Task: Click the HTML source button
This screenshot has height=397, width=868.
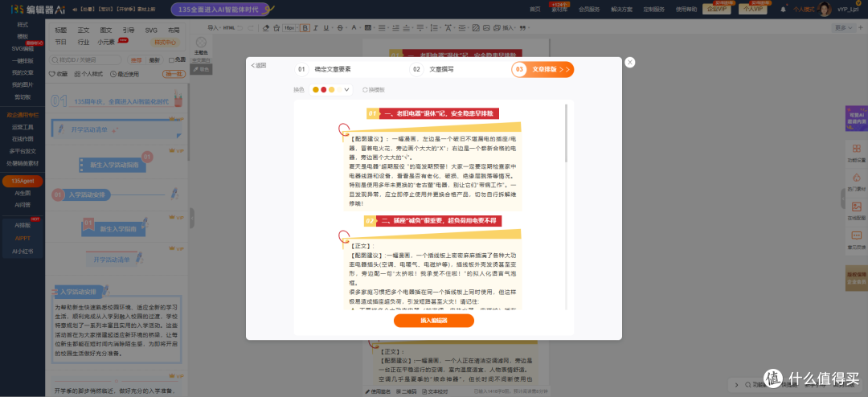Action: [x=228, y=27]
